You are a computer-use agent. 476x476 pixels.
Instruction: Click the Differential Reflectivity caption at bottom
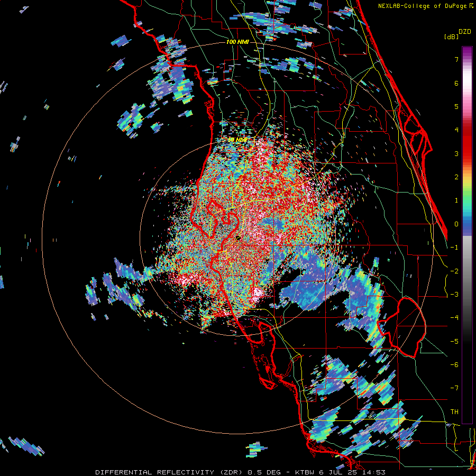point(240,472)
